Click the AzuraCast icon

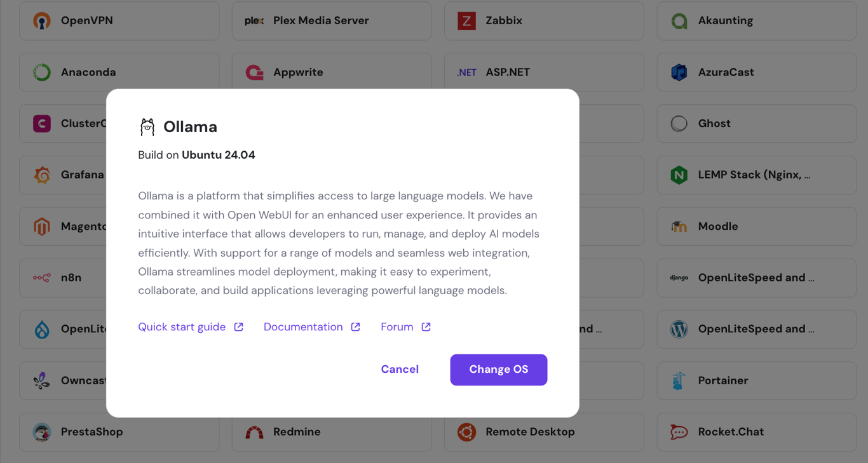coord(679,72)
